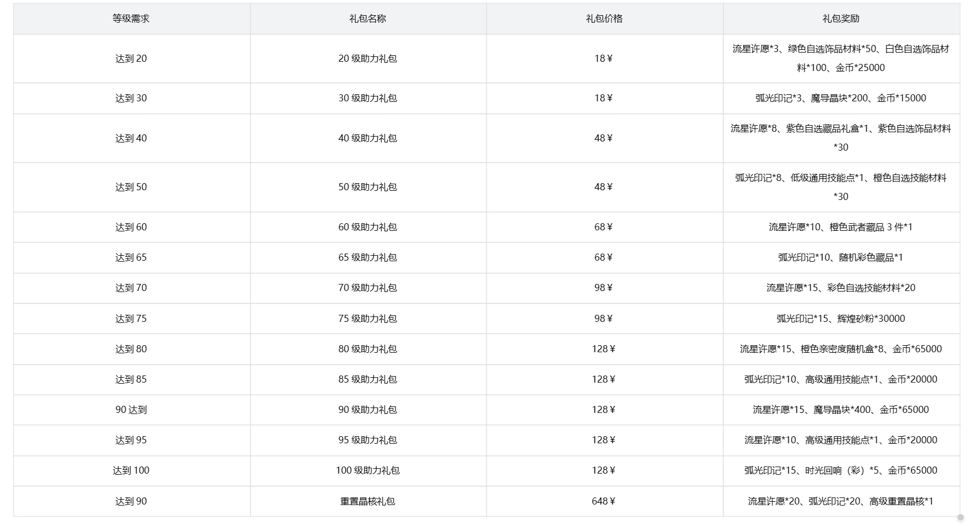The height and width of the screenshot is (524, 980).
Task: Click the table resize handle at bottom-right corner
Action: [x=961, y=517]
